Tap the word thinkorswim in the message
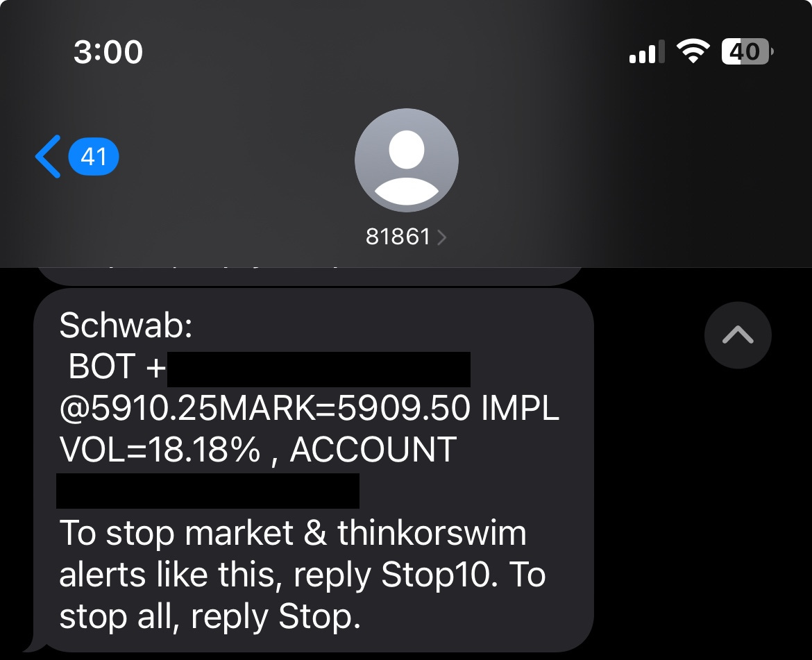Image resolution: width=812 pixels, height=660 pixels. (432, 533)
